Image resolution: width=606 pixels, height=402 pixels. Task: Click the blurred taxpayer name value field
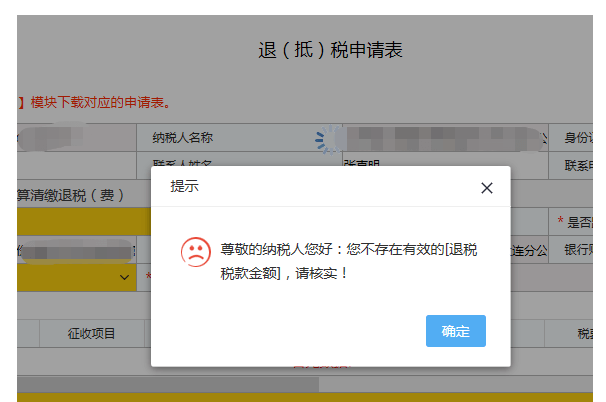(440, 138)
